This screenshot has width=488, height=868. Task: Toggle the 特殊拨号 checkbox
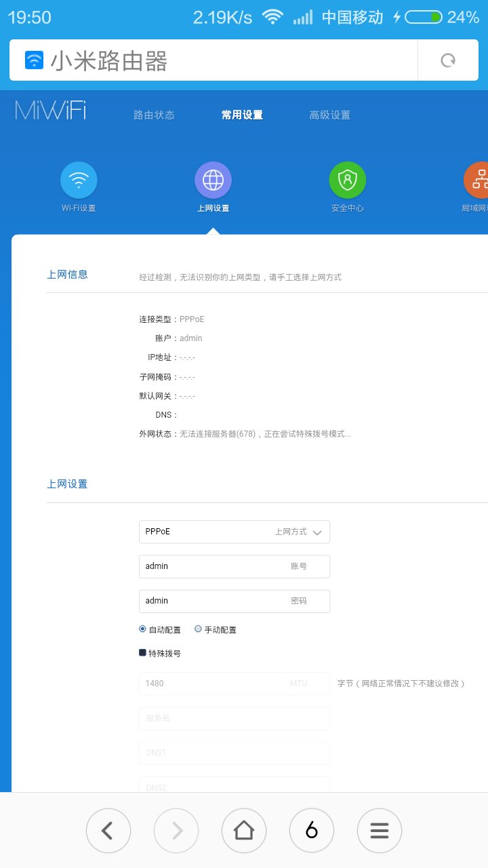coord(142,652)
